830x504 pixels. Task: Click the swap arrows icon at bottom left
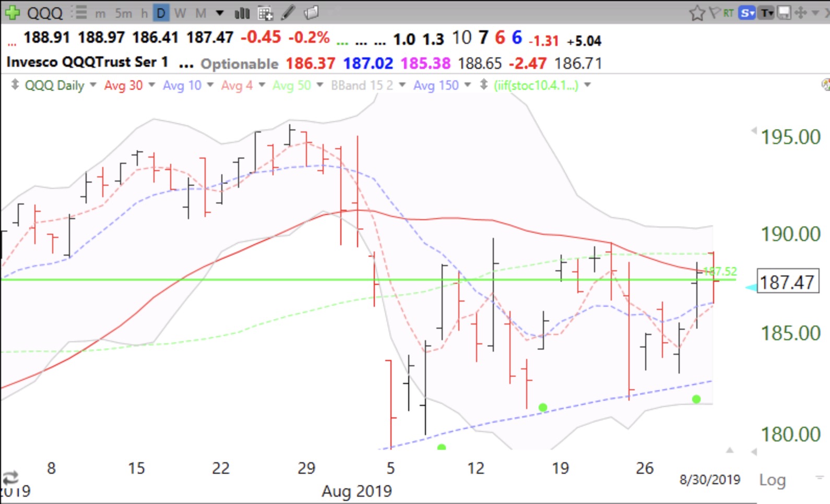point(10,477)
